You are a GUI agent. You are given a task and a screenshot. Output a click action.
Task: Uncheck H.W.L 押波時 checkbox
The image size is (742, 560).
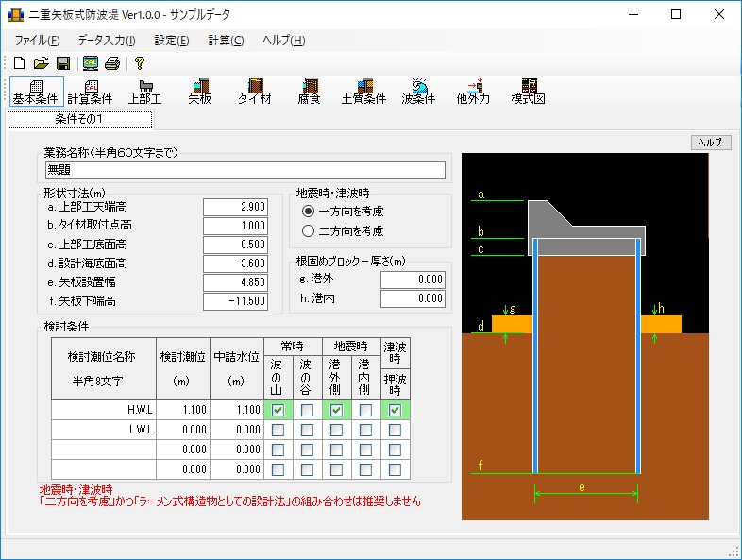coord(395,410)
